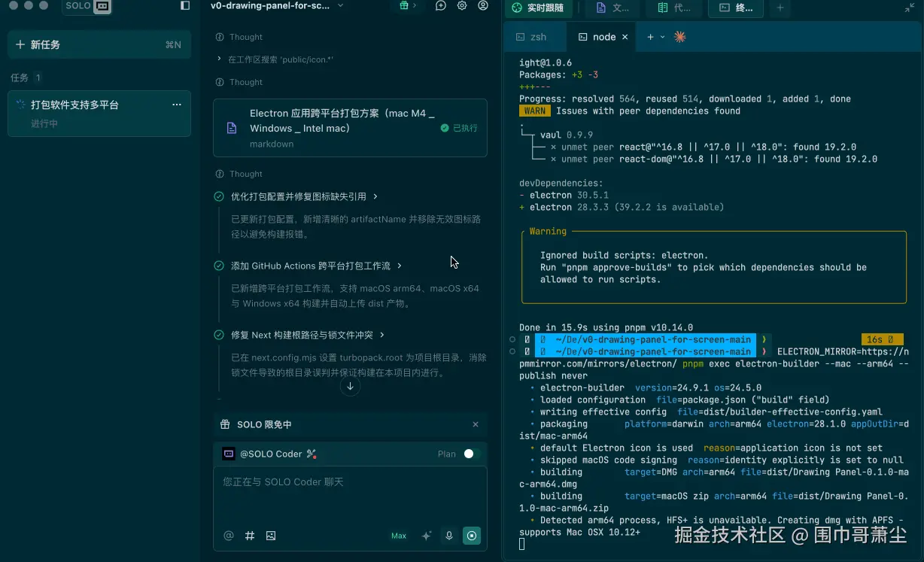Open the project name dropdown v0-drawing-panel-for-sc...

(x=277, y=5)
